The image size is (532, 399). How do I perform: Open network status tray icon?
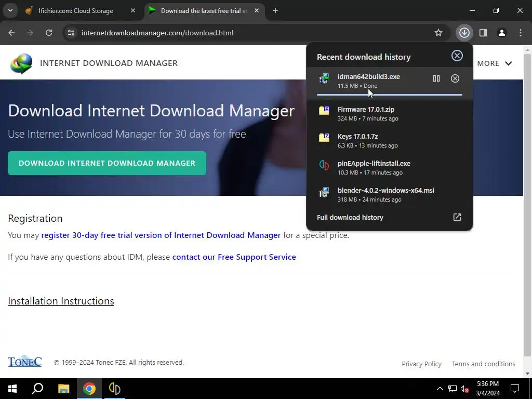pos(453,389)
